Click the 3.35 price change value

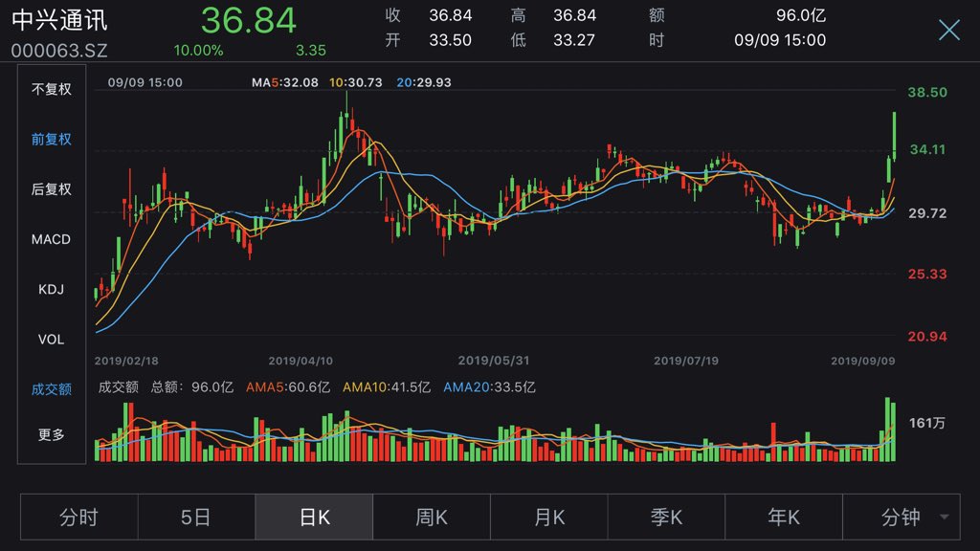311,51
